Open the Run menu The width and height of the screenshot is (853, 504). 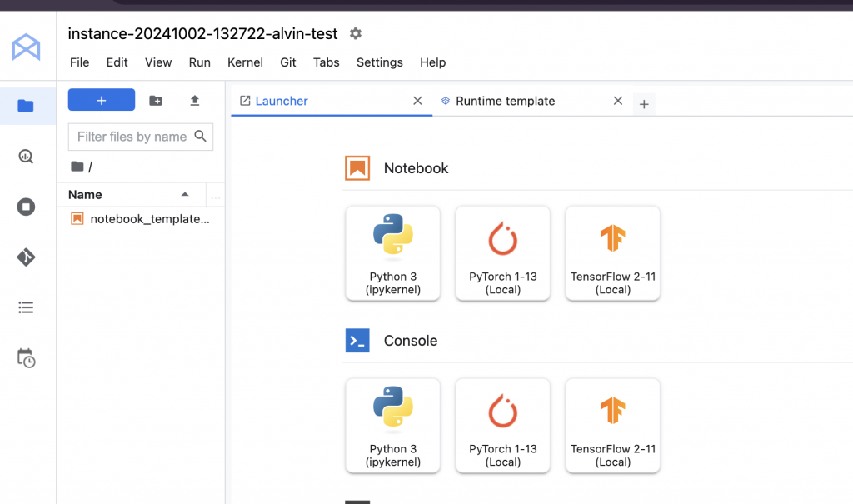coord(200,62)
